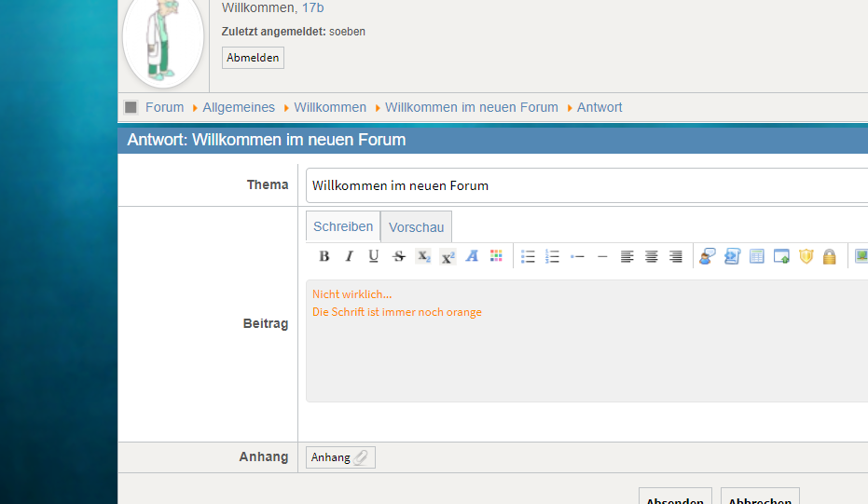Open the font size tool

(472, 256)
